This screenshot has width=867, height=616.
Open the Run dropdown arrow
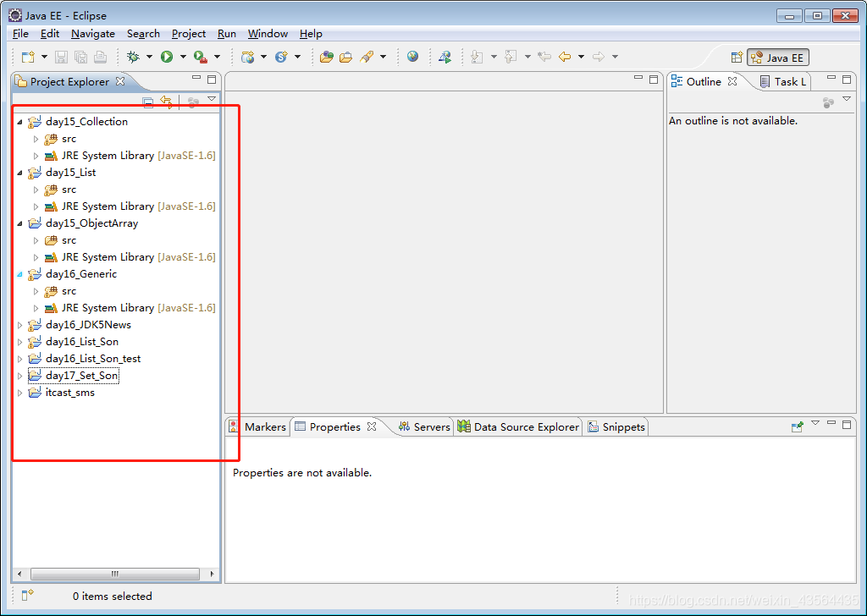pyautogui.click(x=183, y=57)
